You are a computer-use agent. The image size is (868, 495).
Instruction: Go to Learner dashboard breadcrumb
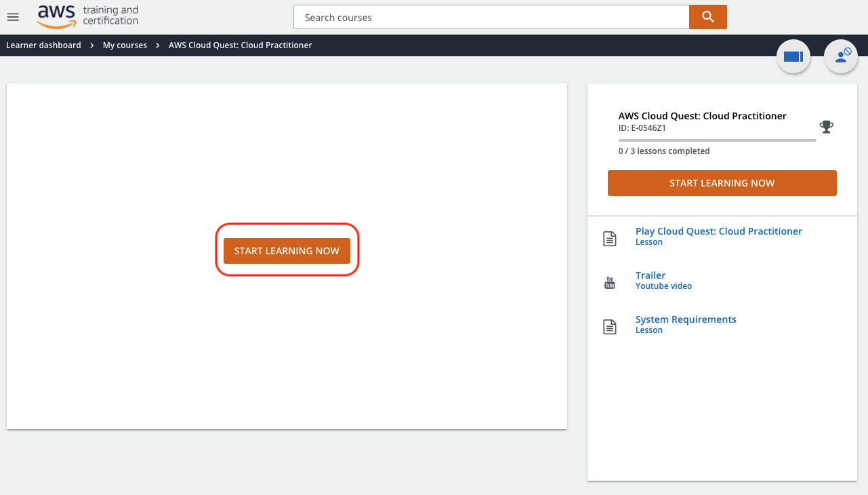click(43, 45)
